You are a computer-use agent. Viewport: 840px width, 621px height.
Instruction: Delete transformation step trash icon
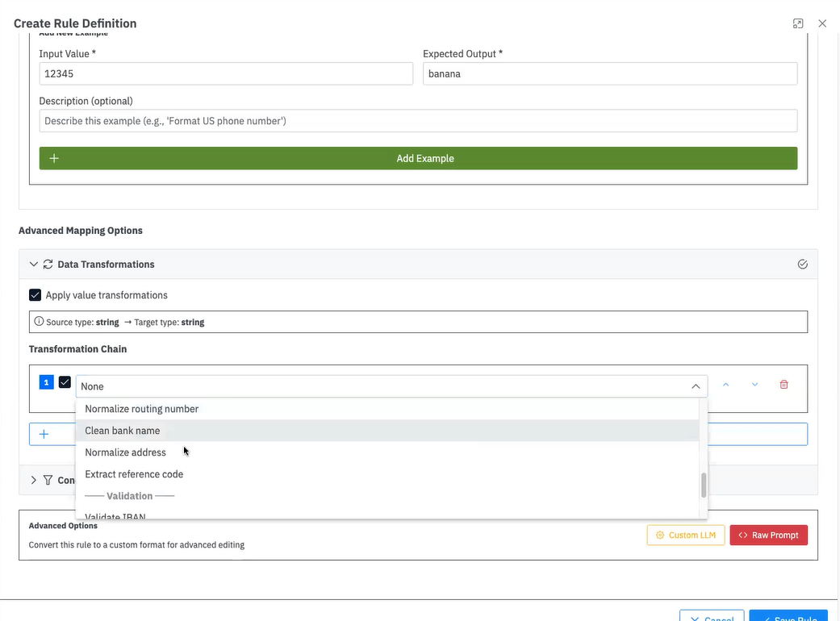tap(784, 385)
